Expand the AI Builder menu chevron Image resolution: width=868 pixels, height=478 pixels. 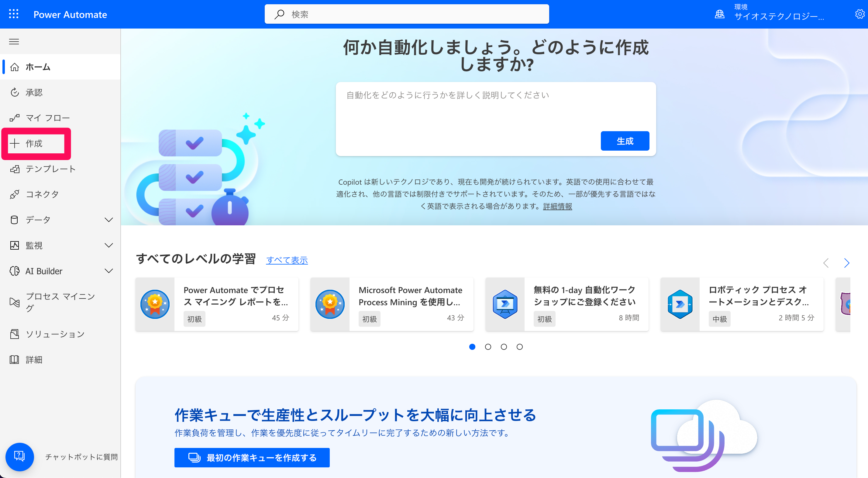point(108,271)
